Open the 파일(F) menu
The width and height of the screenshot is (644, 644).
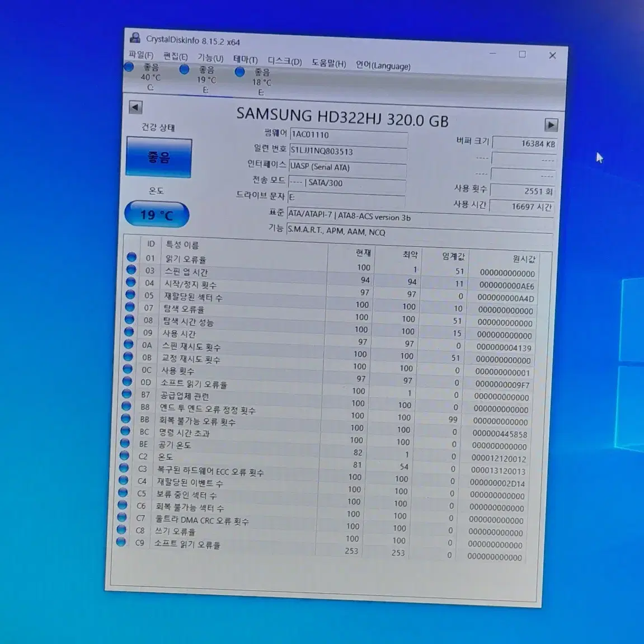141,55
